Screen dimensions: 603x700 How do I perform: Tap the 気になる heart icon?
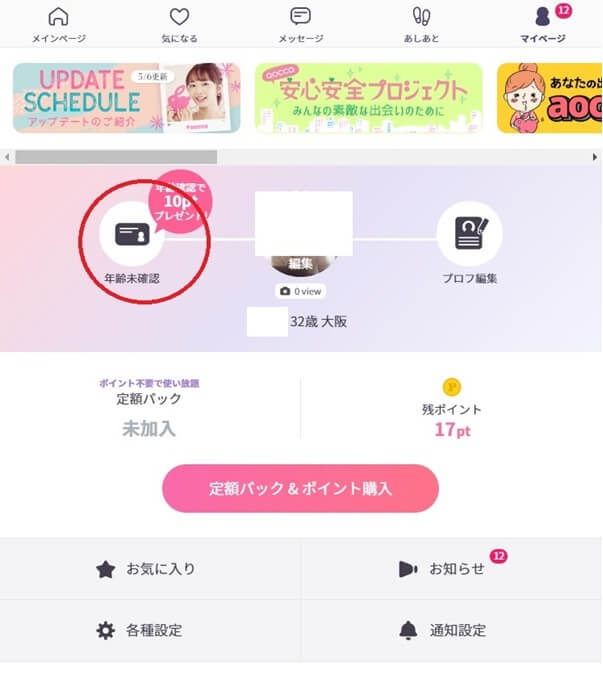pyautogui.click(x=179, y=17)
